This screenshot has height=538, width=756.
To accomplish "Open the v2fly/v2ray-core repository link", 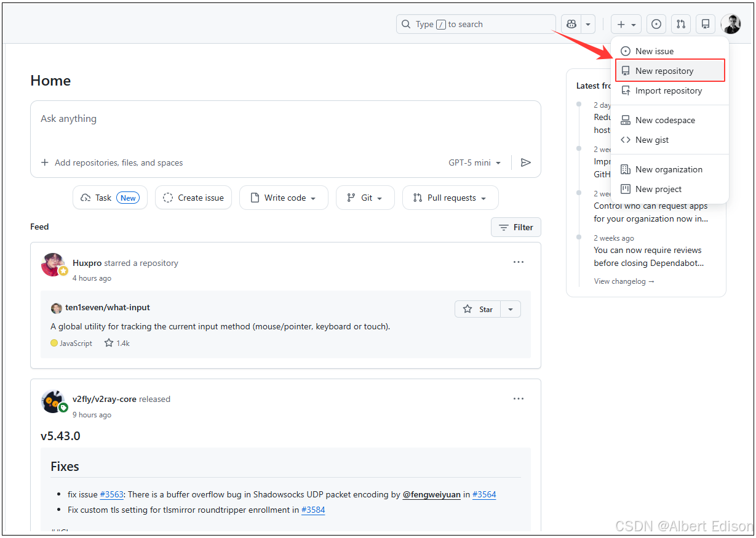I will point(105,399).
